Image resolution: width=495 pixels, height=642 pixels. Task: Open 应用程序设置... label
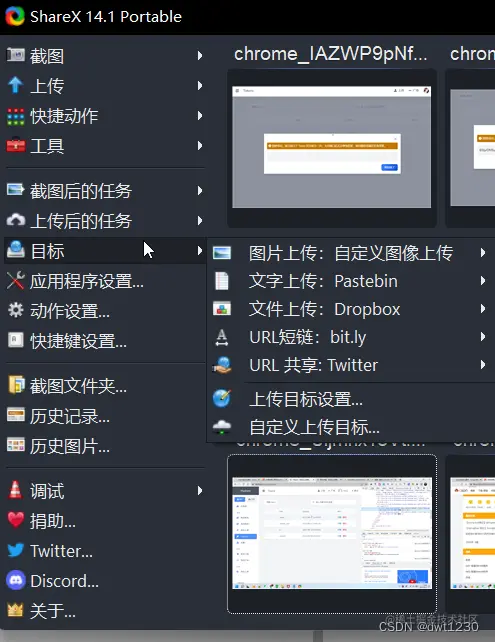(87, 281)
